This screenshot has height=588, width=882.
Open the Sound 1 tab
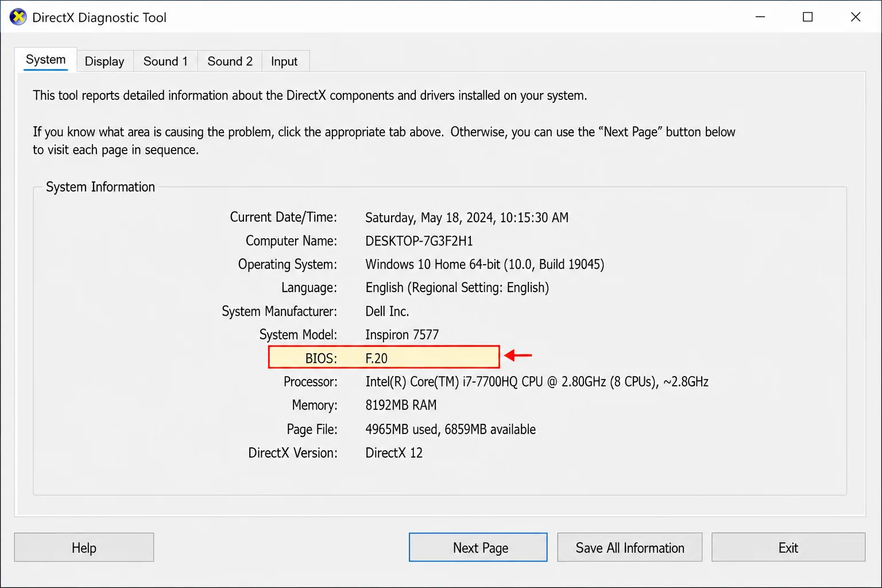tap(165, 61)
